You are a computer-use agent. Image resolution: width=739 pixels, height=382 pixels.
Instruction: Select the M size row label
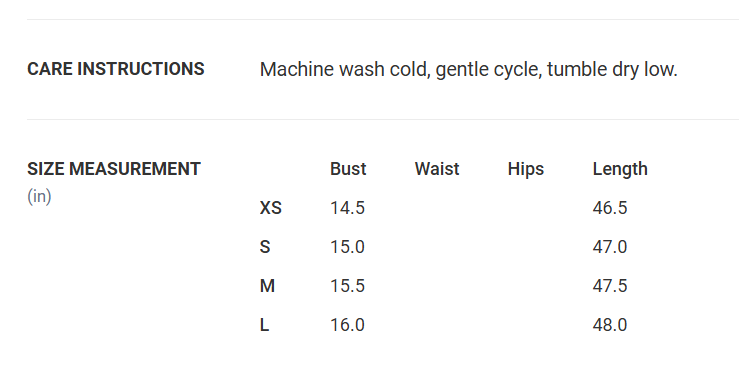(267, 286)
